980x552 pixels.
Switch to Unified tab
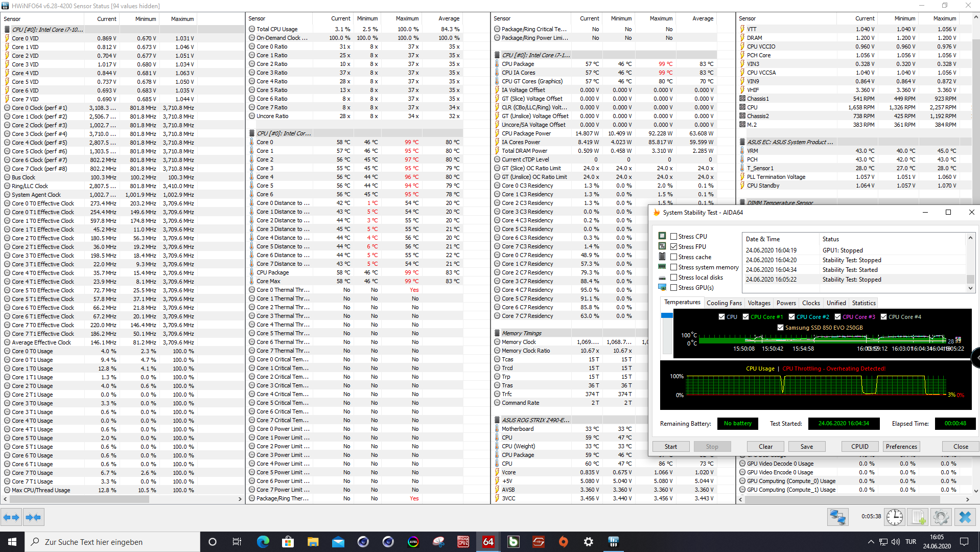836,303
